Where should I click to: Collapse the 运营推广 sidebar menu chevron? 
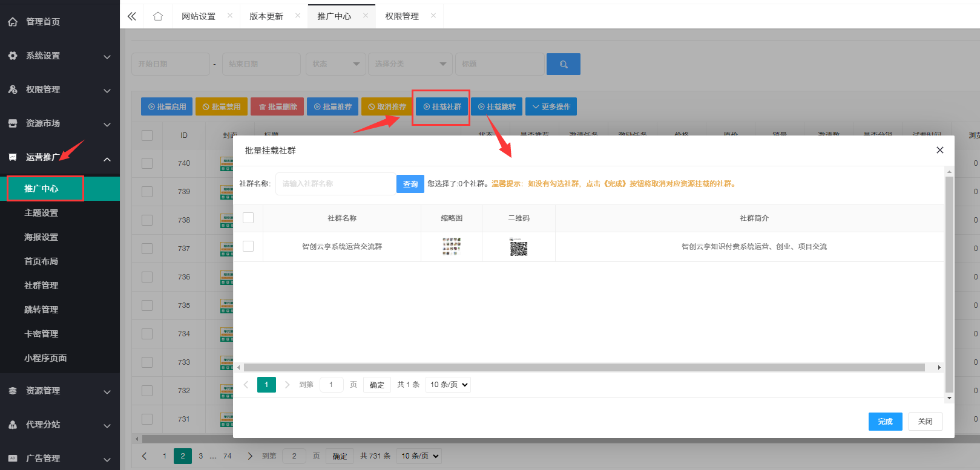click(x=107, y=158)
